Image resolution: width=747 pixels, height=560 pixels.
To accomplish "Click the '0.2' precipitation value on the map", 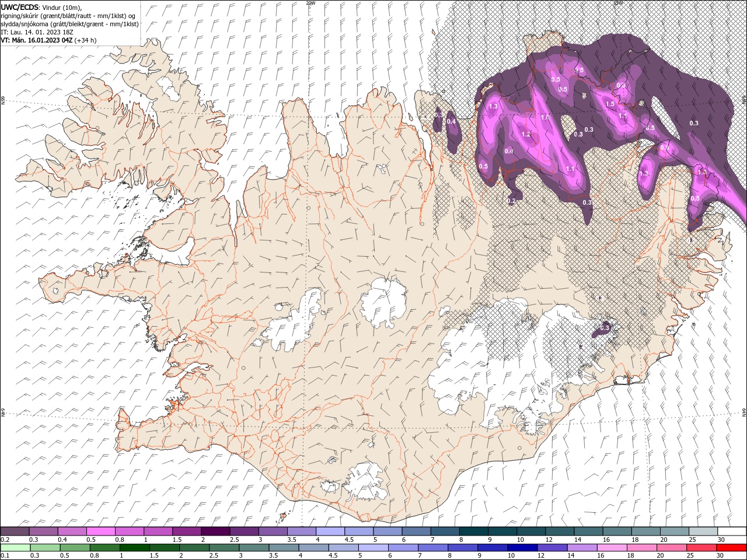I will click(x=512, y=201).
